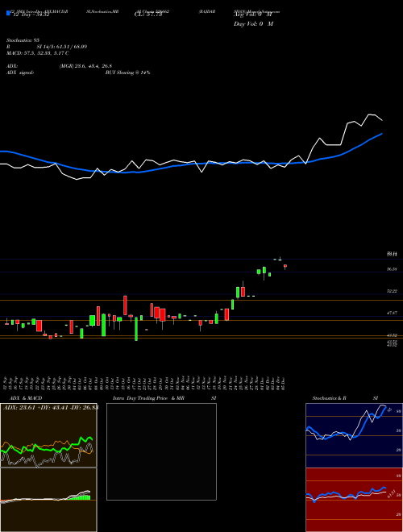This screenshot has height=532, width=403.
Task: Click the 'Intra Day Trading Price & MR' title
Action: point(148,398)
